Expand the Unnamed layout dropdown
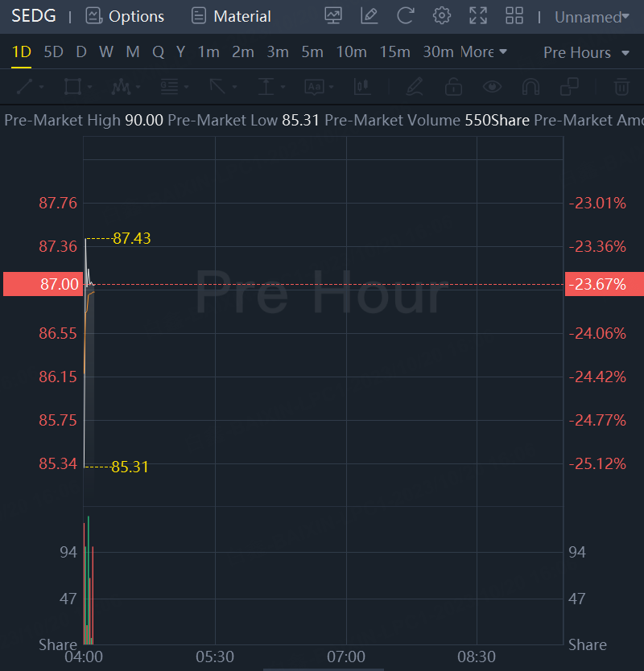Screen dimensions: 644x671 (x=592, y=17)
